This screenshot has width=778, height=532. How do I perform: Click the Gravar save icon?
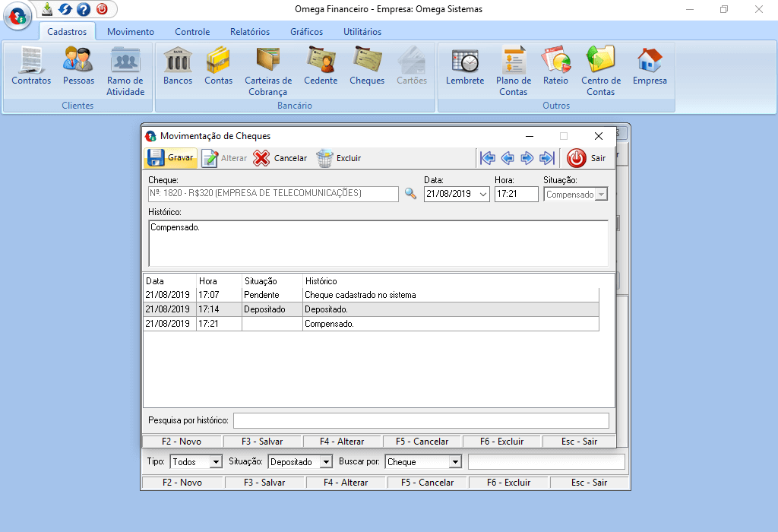click(156, 158)
